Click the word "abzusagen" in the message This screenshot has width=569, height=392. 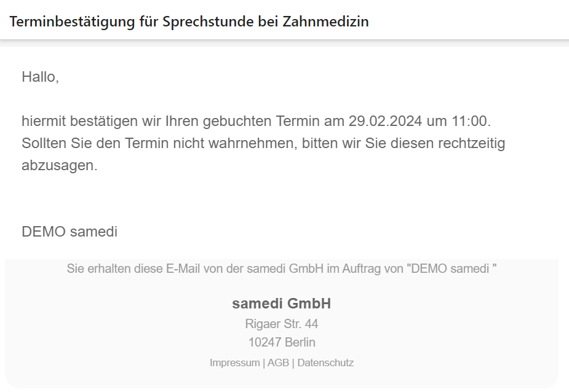click(x=59, y=166)
